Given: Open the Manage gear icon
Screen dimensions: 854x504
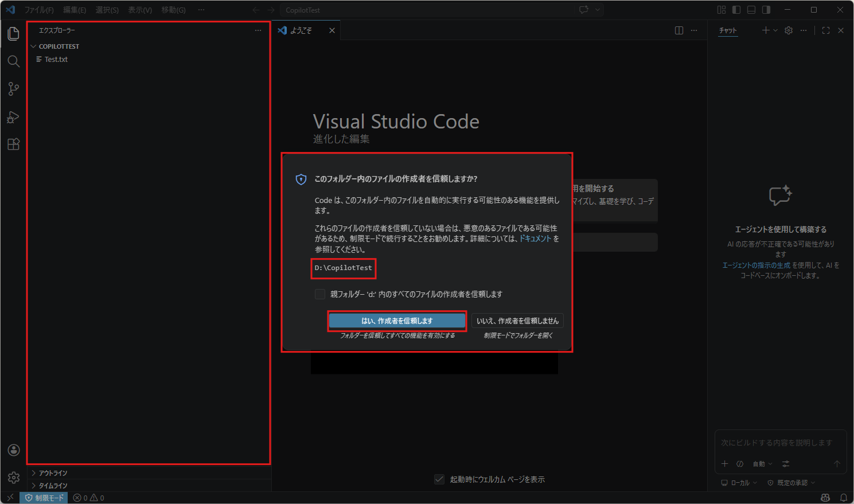Looking at the screenshot, I should [x=14, y=477].
